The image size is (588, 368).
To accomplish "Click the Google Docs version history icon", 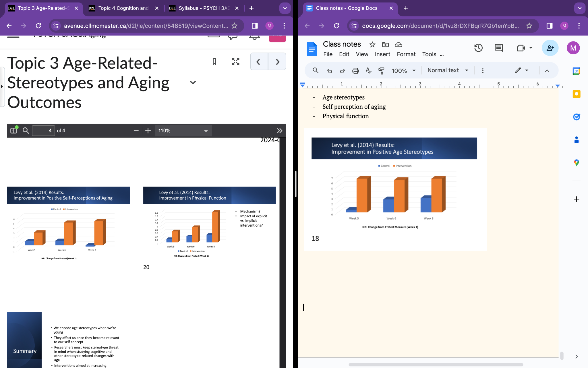I will pos(478,48).
